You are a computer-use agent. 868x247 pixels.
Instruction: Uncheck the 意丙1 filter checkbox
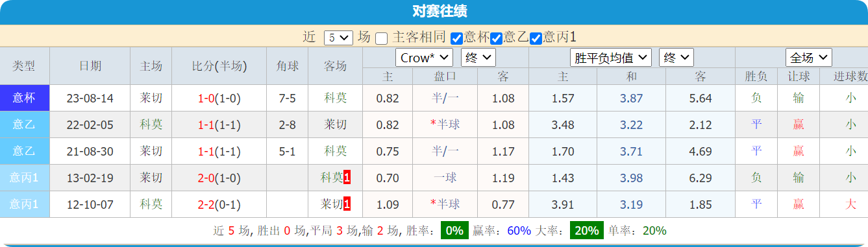(536, 38)
